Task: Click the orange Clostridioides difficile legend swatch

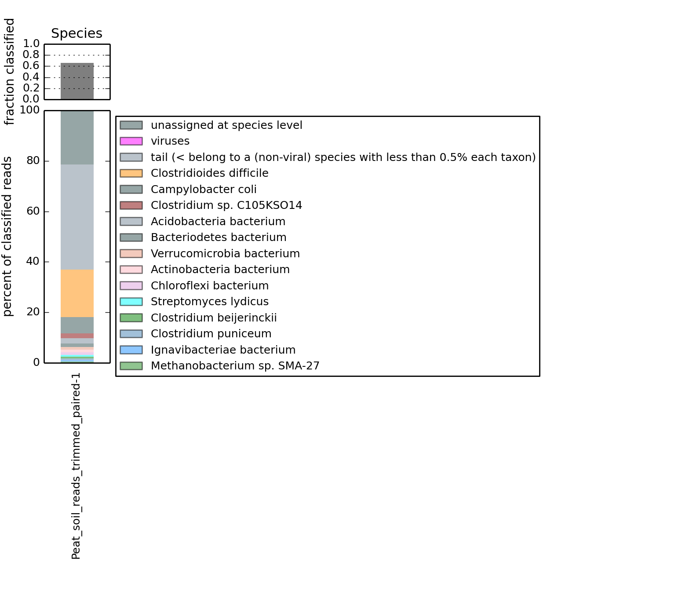Action: [131, 173]
